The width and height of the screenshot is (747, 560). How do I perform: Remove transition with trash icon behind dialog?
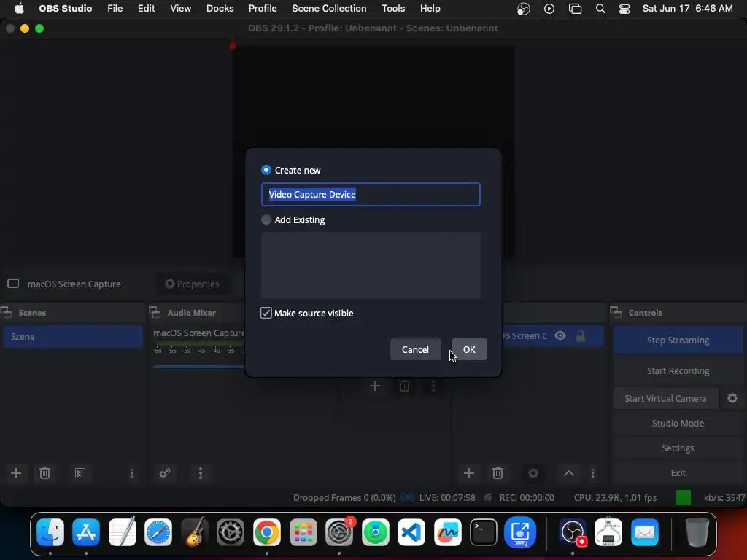[x=404, y=386]
